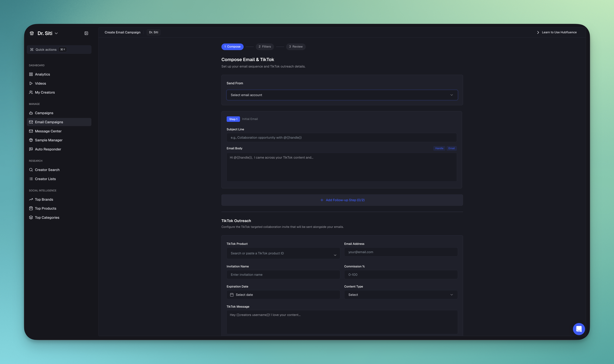Open the chat support bubble
This screenshot has width=614, height=364.
pyautogui.click(x=579, y=329)
